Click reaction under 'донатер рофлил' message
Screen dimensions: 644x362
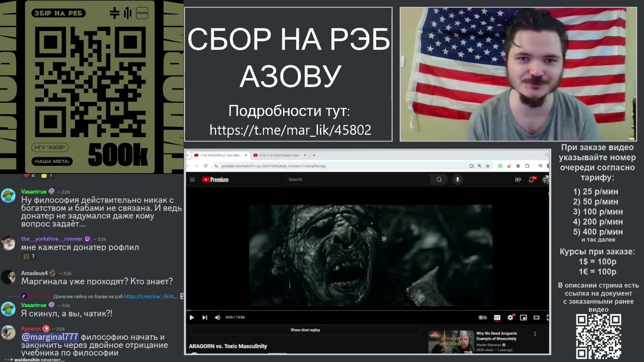29,256
